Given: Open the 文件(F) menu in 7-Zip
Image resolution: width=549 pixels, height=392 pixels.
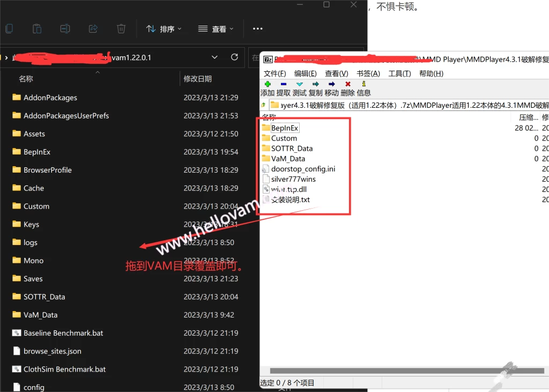Looking at the screenshot, I should [274, 73].
